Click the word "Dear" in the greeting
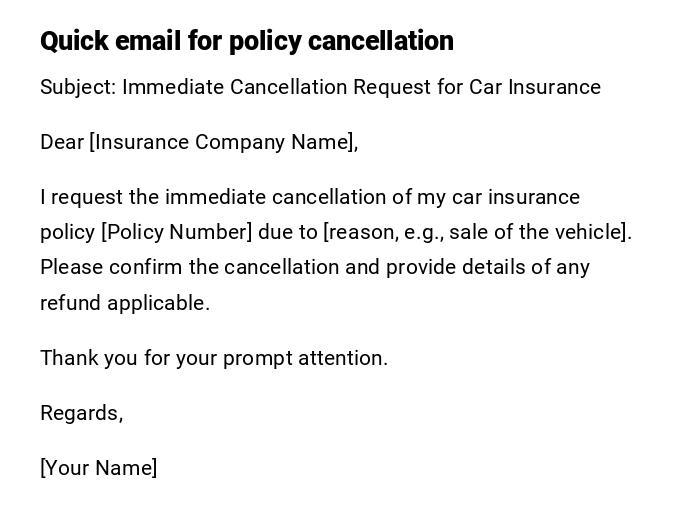Viewport: 700px width, 530px height. 62,142
